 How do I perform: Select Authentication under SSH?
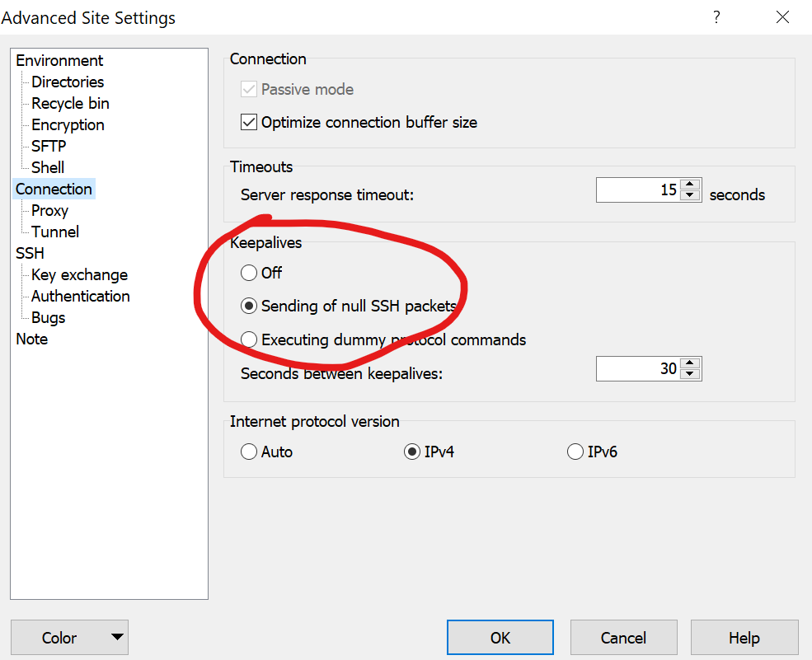coord(80,296)
